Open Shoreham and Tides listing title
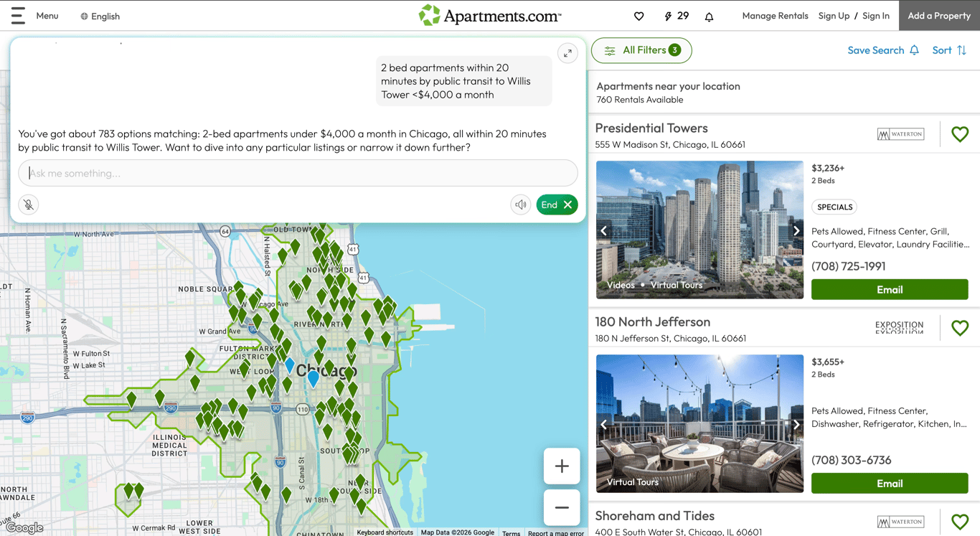This screenshot has height=536, width=980. [654, 515]
